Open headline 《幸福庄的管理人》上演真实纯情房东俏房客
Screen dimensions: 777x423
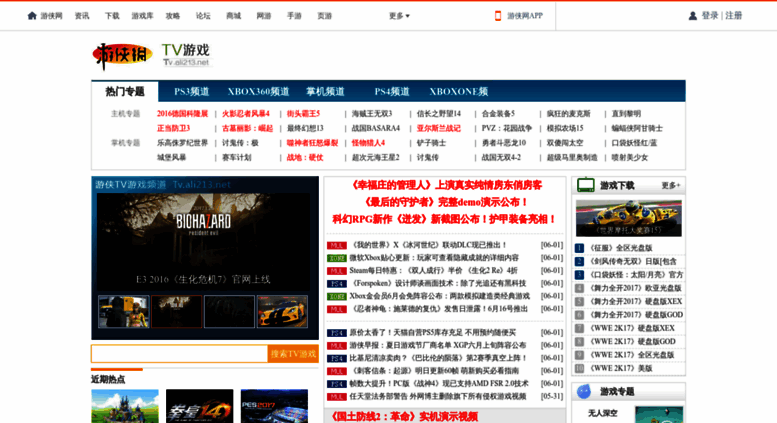[x=444, y=185]
